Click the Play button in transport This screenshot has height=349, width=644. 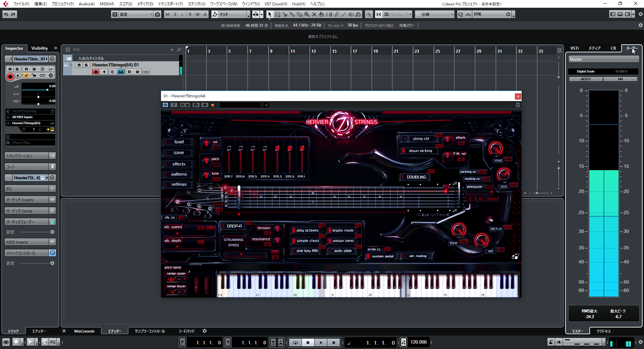[321, 343]
